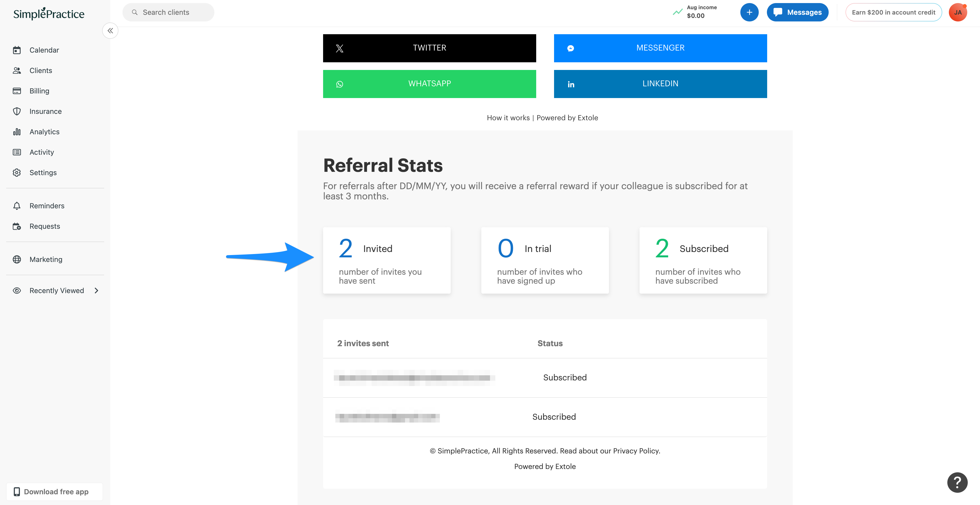Click the Status column header
Image resolution: width=980 pixels, height=505 pixels.
550,343
